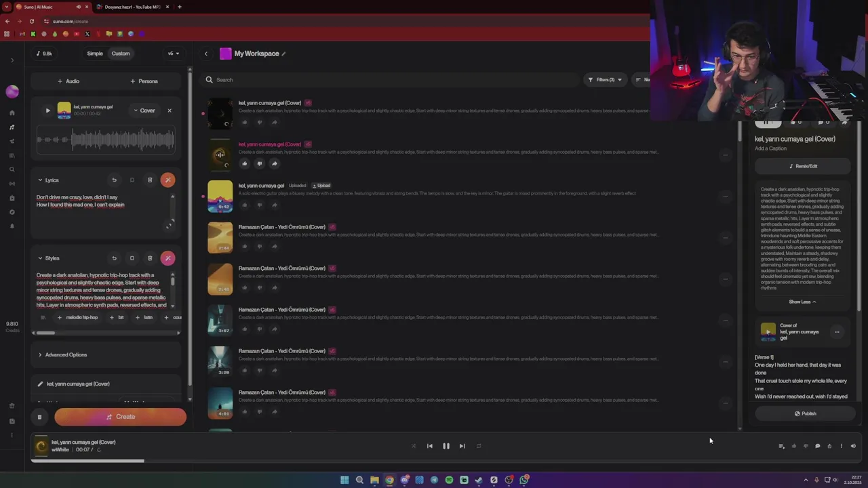Add Audio to the song

pyautogui.click(x=68, y=81)
